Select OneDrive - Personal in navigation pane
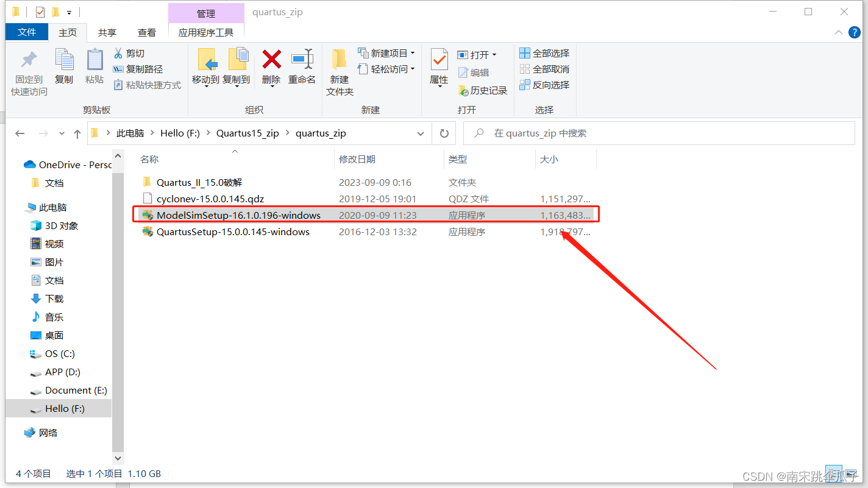The height and width of the screenshot is (488, 868). pyautogui.click(x=68, y=164)
